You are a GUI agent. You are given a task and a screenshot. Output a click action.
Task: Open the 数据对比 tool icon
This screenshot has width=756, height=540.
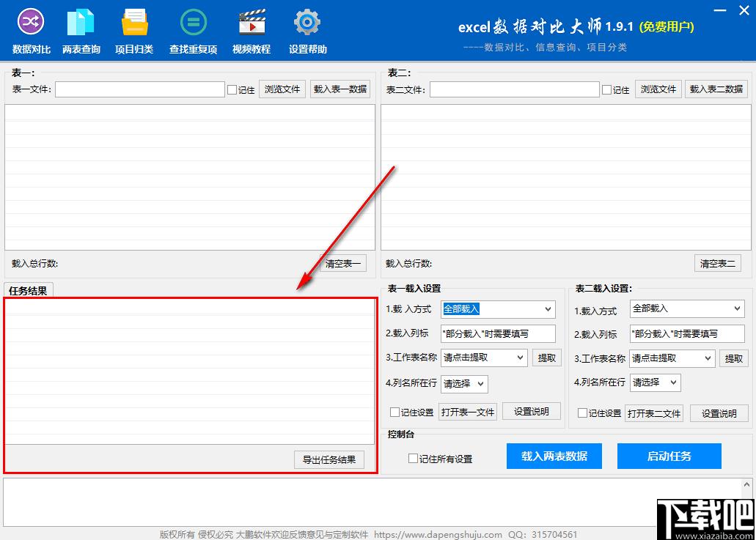pyautogui.click(x=31, y=22)
